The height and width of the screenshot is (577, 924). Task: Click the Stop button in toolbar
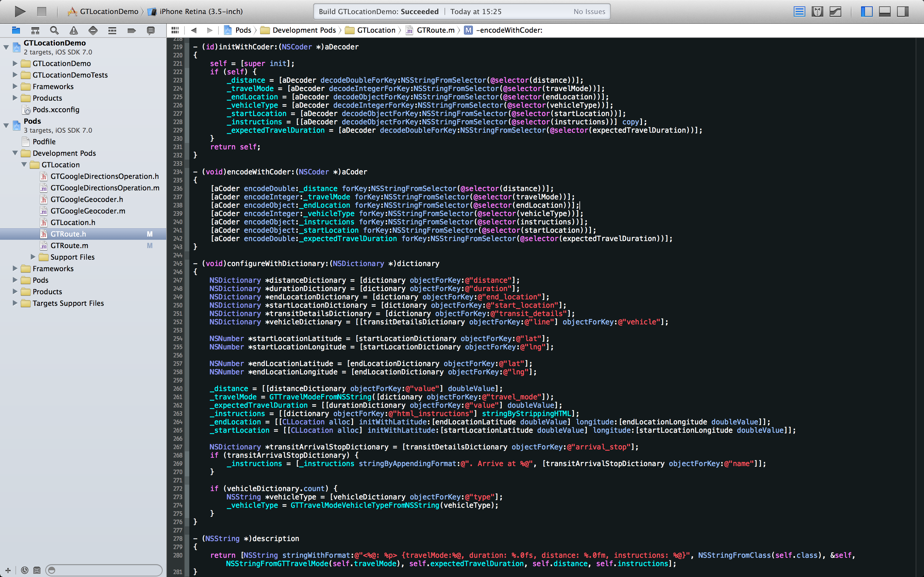(41, 11)
